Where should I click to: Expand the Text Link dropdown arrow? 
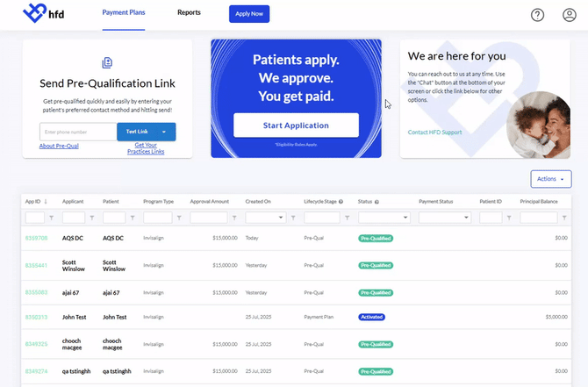[x=164, y=132]
